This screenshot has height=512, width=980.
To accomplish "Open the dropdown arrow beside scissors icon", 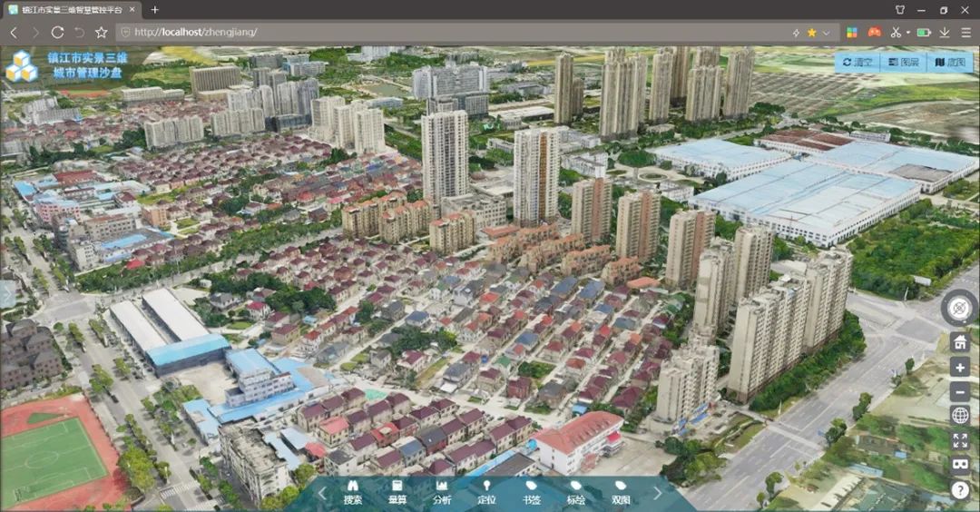I will pos(907,33).
